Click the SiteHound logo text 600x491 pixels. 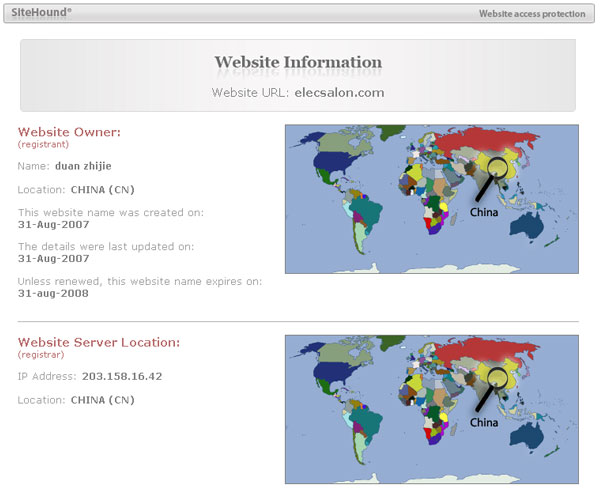coord(41,13)
